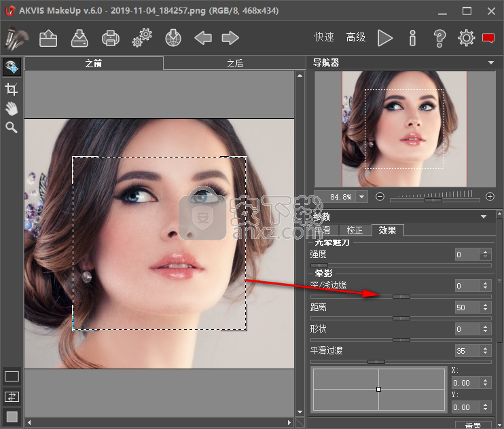This screenshot has width=504, height=429.
Task: Click canvas vertical scrollbar down arrow
Action: [300, 411]
